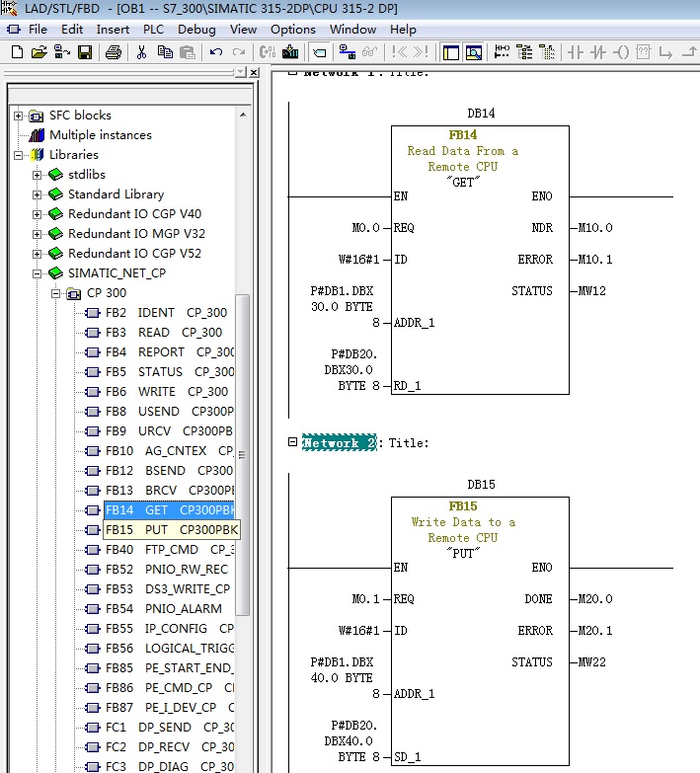This screenshot has width=700, height=773.
Task: Save the block with the floppy disk icon
Action: coord(85,51)
